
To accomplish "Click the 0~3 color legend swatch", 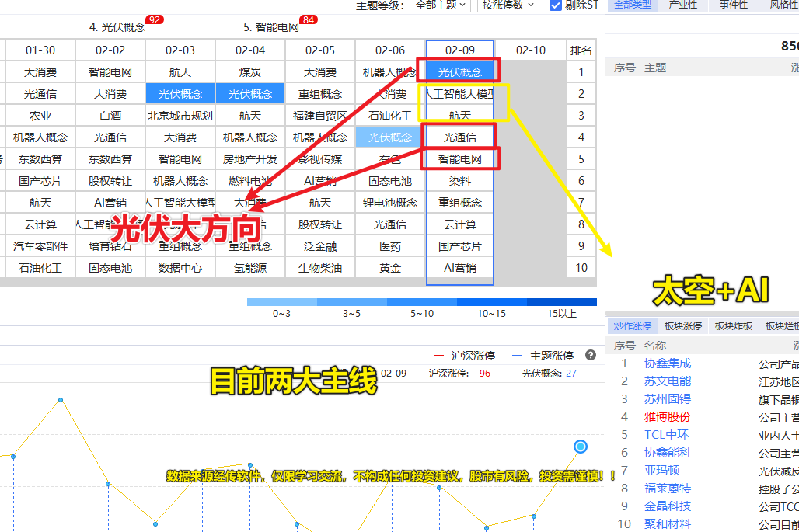I will click(281, 303).
